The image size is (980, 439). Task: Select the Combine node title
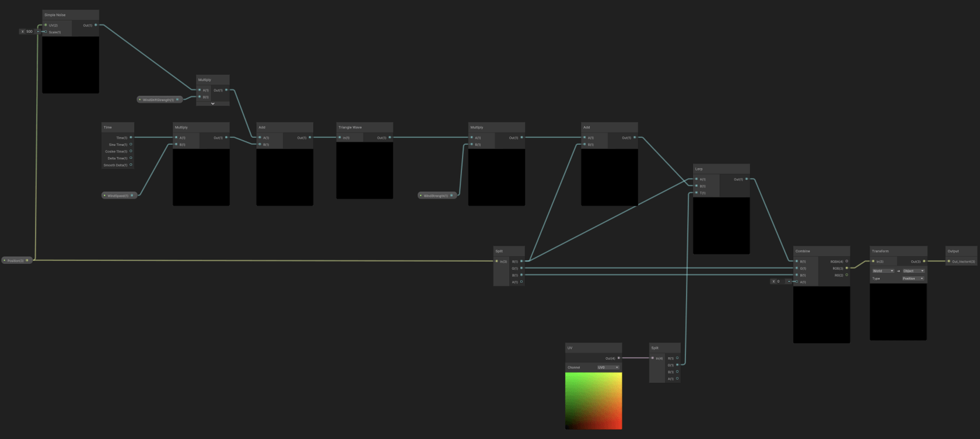pyautogui.click(x=803, y=251)
